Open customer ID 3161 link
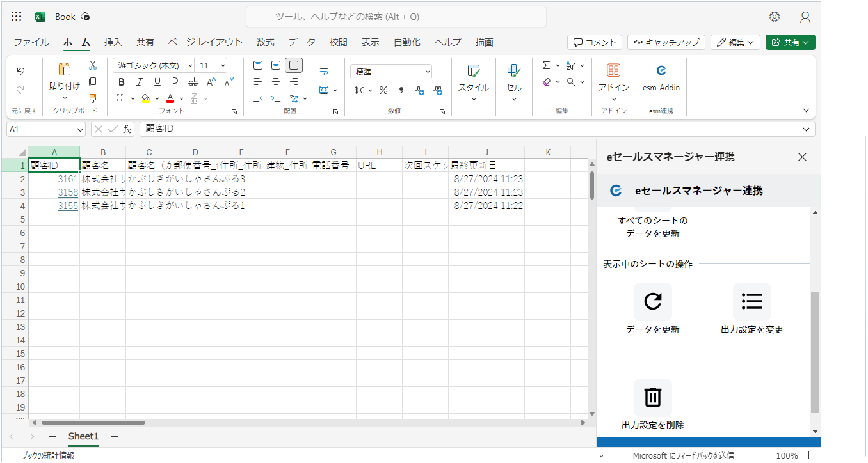868x463 pixels. (x=68, y=178)
